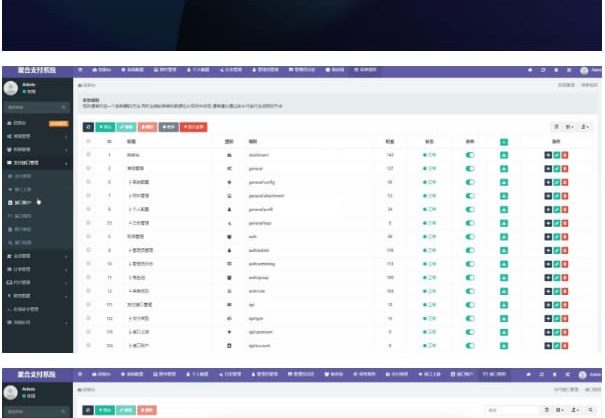Screen dimensions: 605x418
Task: Click refresh icon button in upper panel toolbar
Action: (88, 127)
